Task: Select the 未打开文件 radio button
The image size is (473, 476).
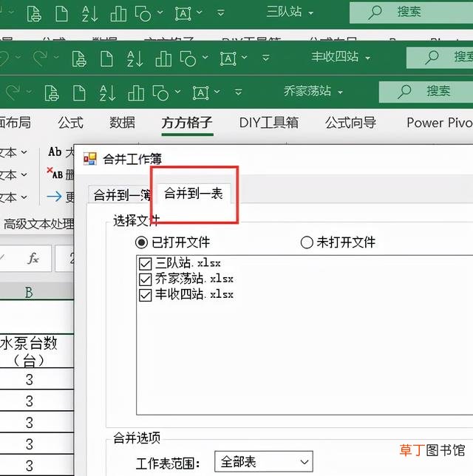Action: (x=307, y=242)
